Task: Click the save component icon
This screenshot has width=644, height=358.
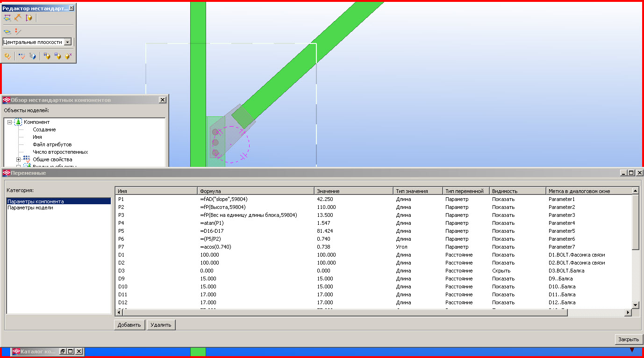Action: pyautogui.click(x=47, y=56)
